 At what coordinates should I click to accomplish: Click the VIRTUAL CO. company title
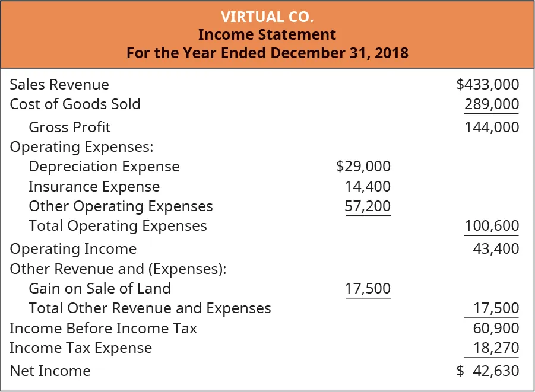[x=267, y=16]
